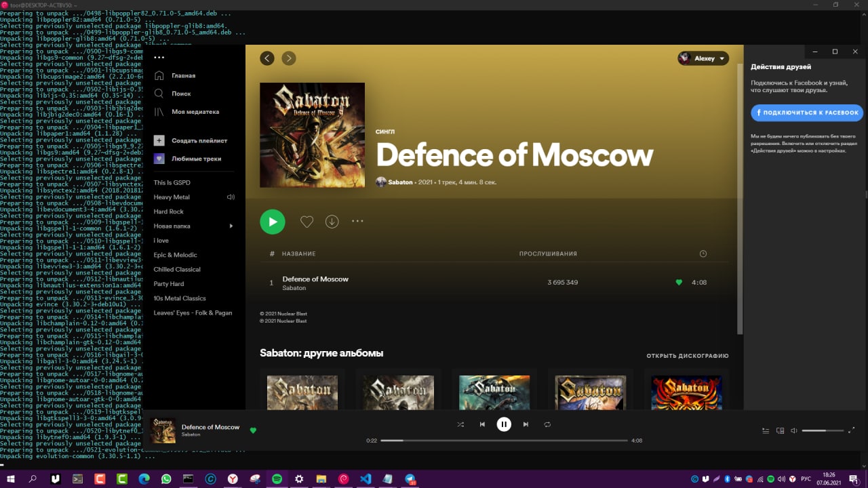Screen dimensions: 868x488
Task: Click Создать плейлист
Action: (191, 141)
